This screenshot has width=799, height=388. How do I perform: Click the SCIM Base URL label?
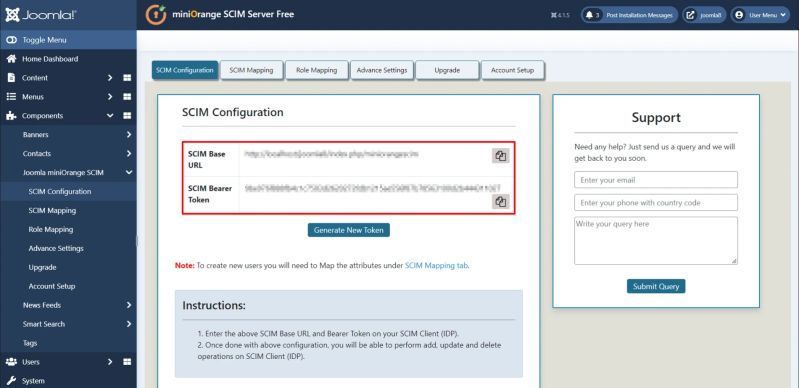pos(206,160)
